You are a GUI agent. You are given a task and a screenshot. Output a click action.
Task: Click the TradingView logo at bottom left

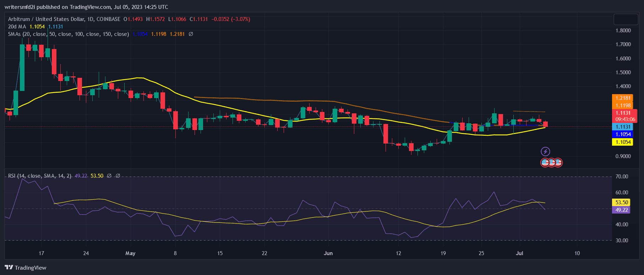[26, 268]
